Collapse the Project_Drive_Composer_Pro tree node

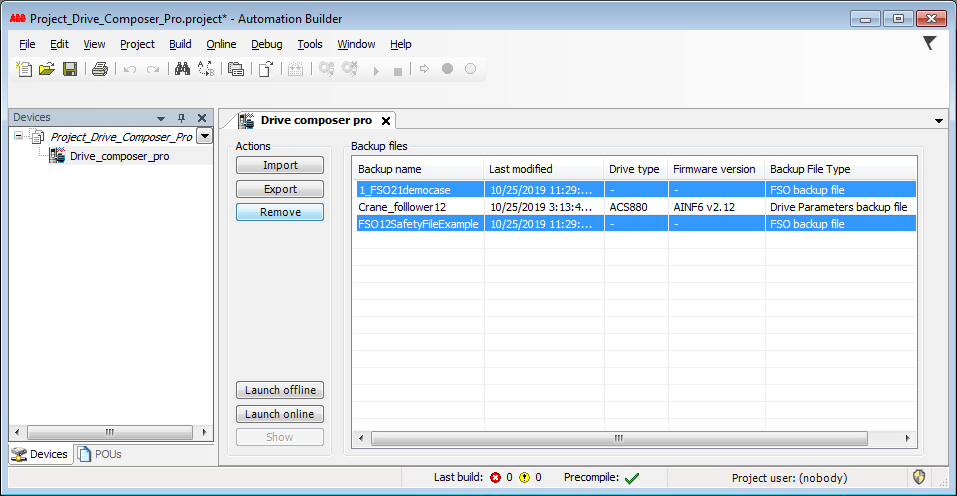click(19, 136)
